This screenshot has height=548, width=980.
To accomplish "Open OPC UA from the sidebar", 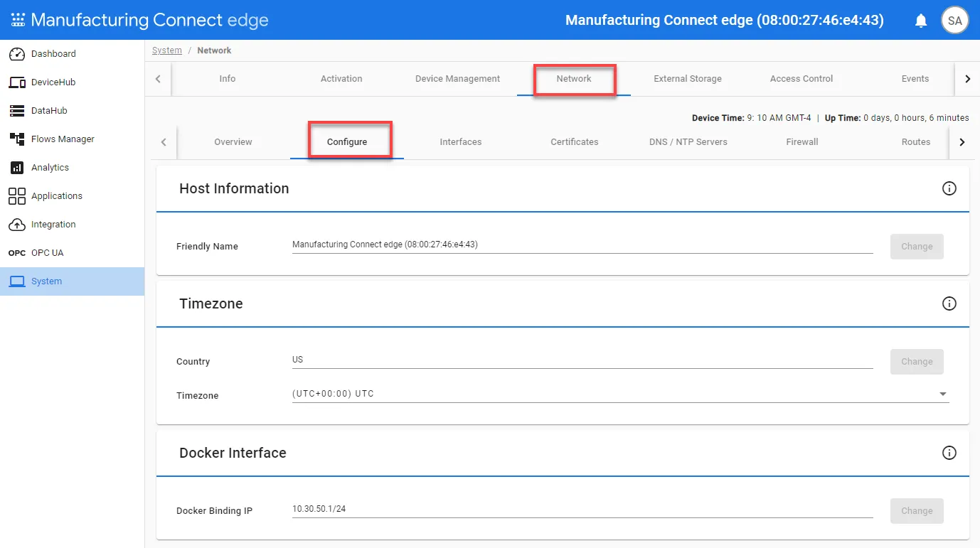I will pos(72,253).
